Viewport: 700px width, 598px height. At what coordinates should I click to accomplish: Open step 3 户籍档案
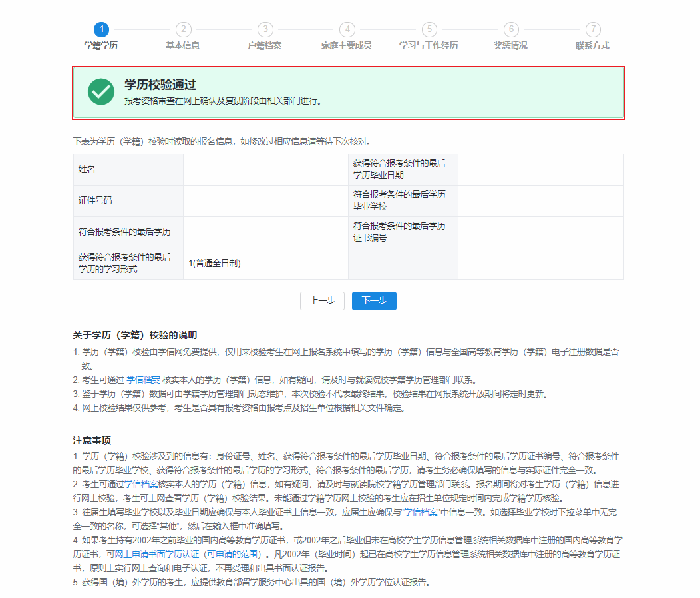tap(265, 29)
